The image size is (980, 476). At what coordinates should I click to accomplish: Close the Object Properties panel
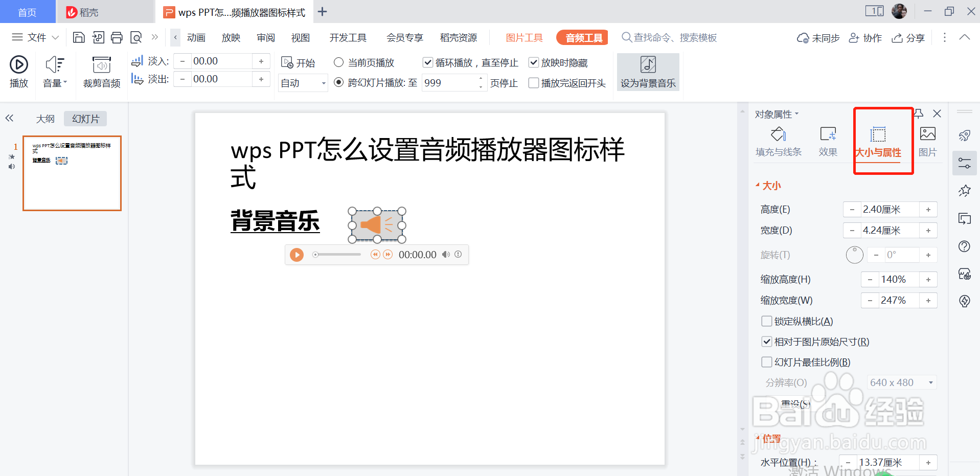point(937,114)
